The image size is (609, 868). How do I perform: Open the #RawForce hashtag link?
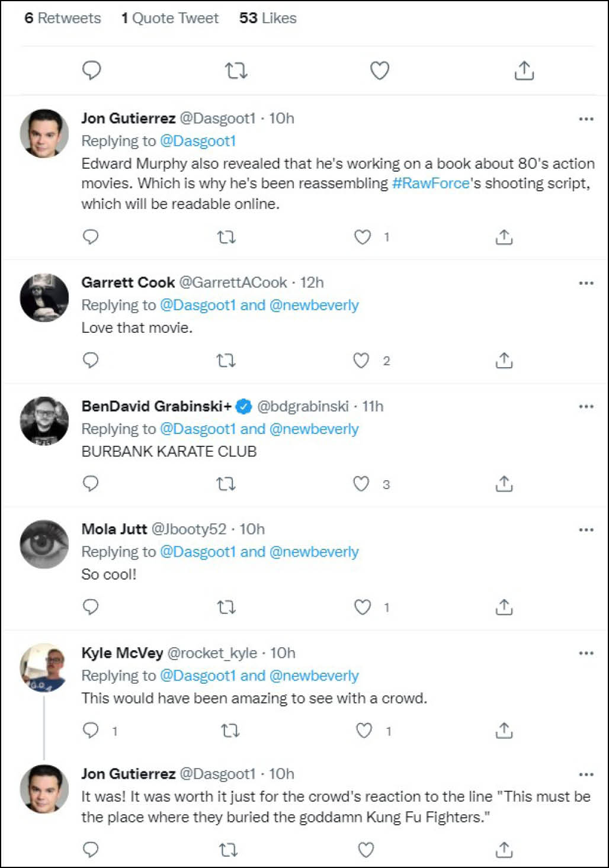431,183
